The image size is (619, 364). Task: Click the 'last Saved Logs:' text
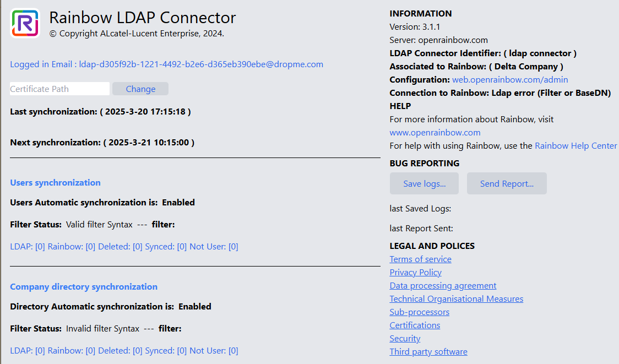coord(420,209)
